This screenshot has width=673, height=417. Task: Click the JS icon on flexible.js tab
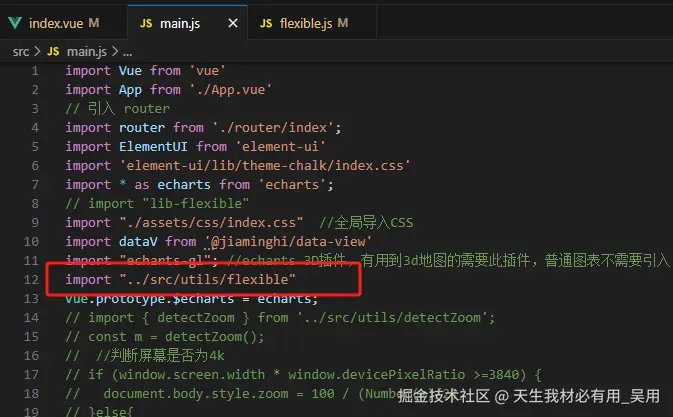[266, 23]
